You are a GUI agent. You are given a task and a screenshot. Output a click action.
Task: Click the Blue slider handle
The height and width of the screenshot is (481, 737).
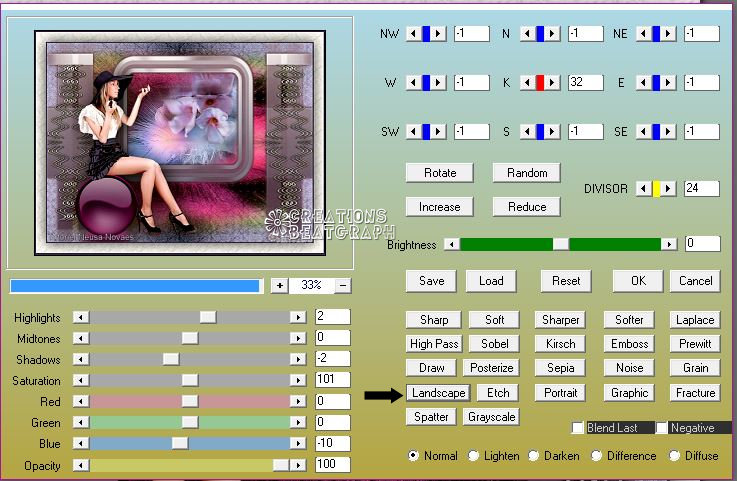click(x=180, y=443)
